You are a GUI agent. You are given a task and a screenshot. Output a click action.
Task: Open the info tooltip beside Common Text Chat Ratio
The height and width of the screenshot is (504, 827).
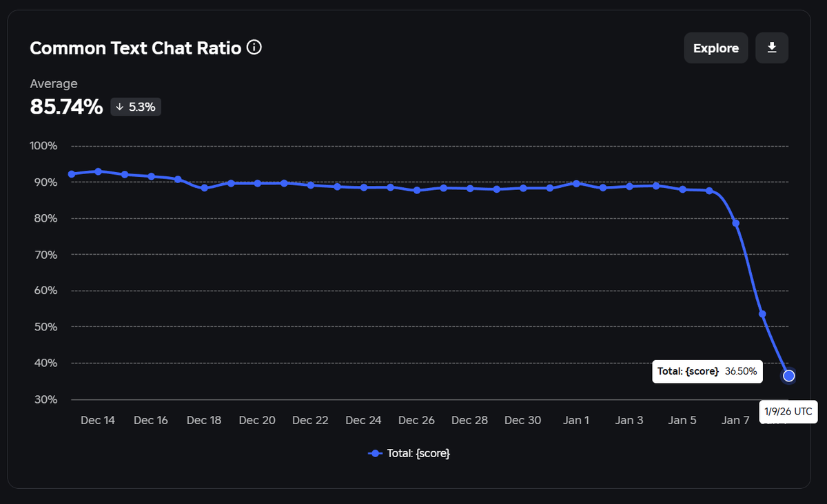(x=254, y=48)
